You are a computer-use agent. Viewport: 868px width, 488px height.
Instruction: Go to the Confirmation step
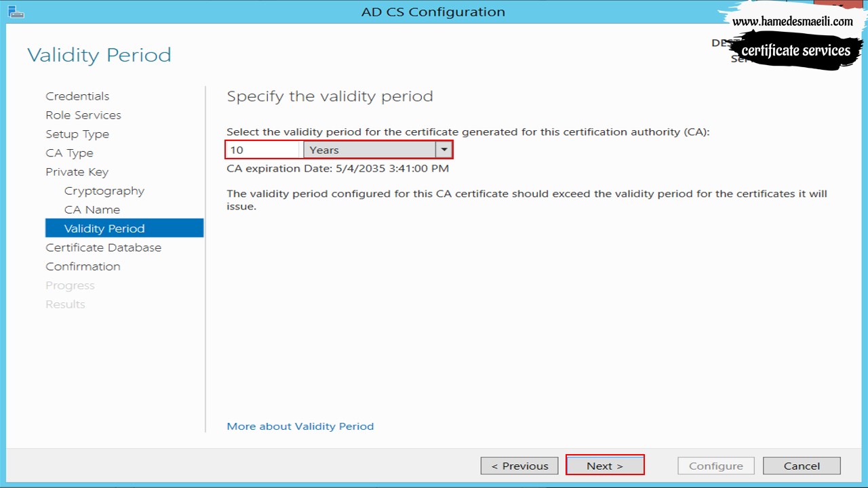click(83, 266)
